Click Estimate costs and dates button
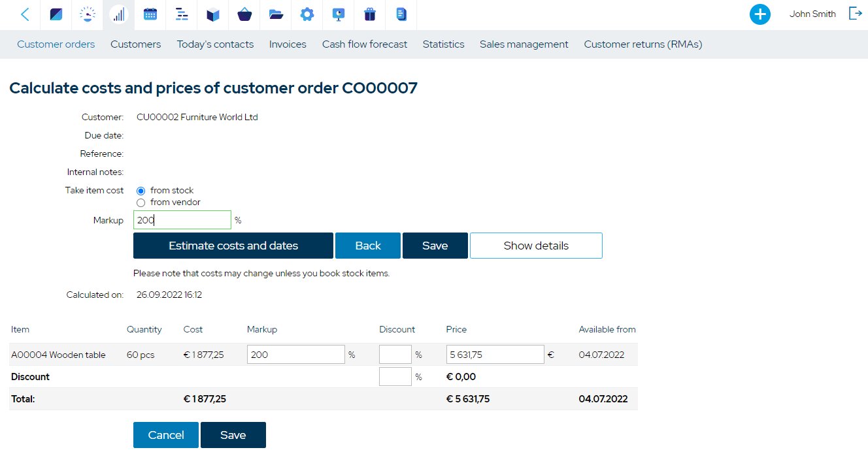The height and width of the screenshot is (467, 868). coord(233,246)
